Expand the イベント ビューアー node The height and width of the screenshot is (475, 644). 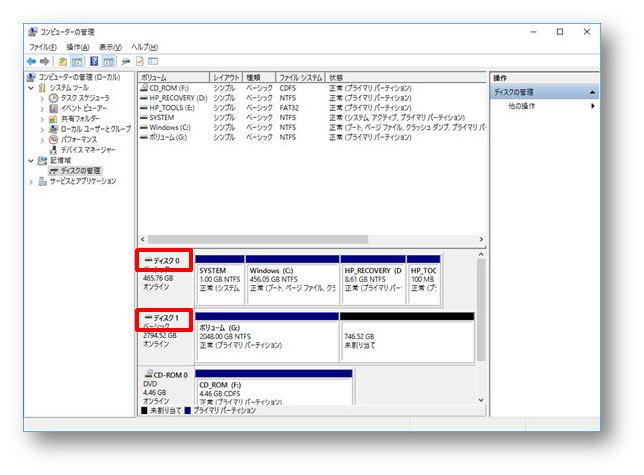(42, 109)
